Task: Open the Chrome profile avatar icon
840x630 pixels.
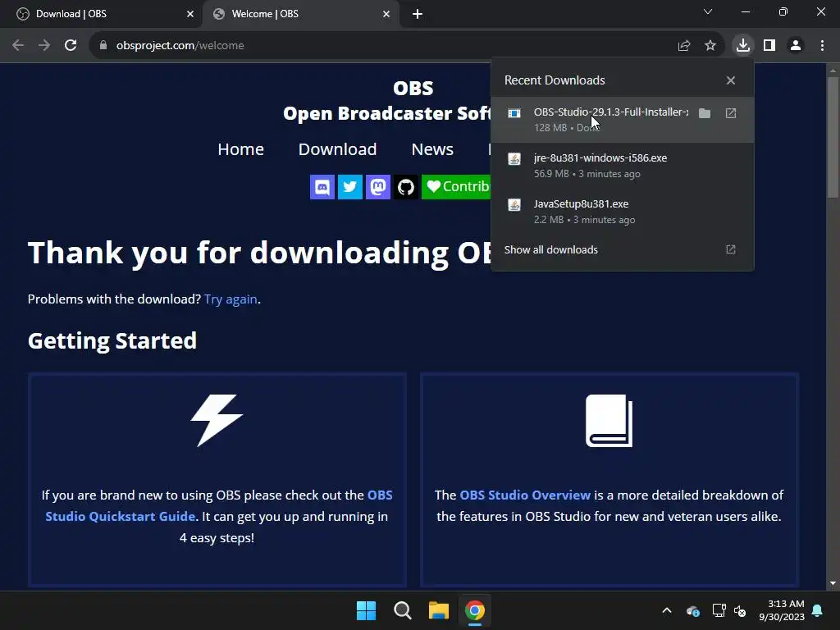Action: [796, 46]
